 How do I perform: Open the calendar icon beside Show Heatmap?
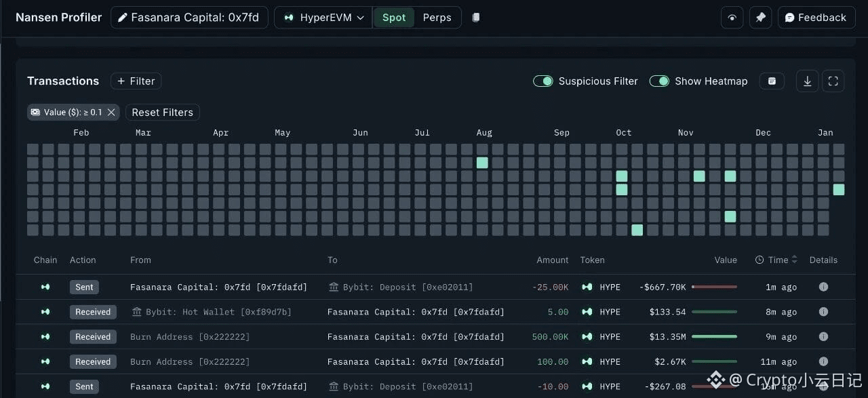click(772, 81)
